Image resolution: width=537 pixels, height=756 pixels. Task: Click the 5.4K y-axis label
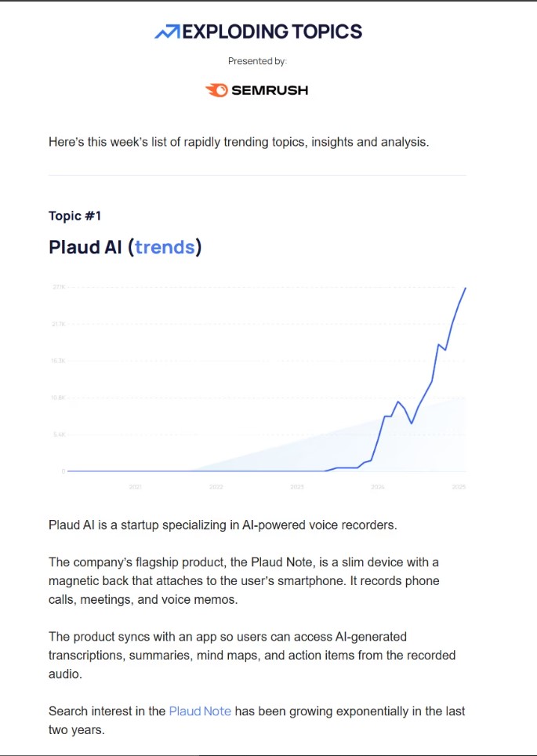[58, 434]
